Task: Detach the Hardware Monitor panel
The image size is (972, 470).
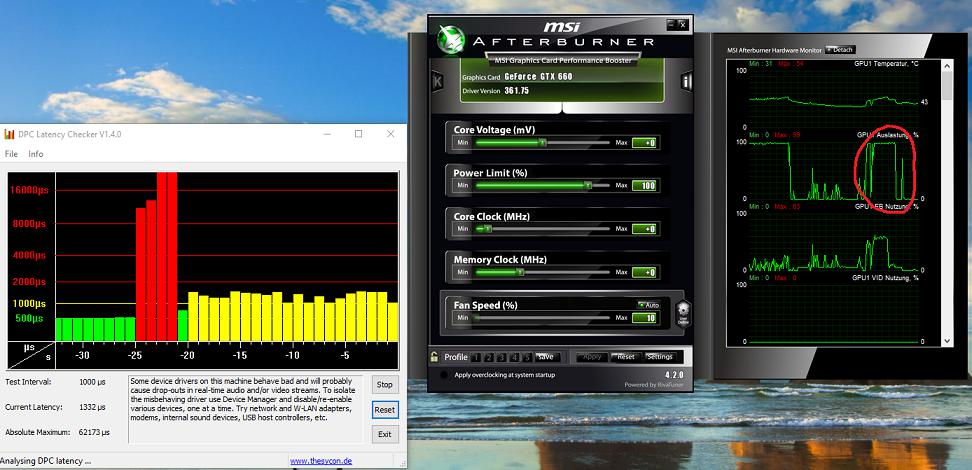Action: click(840, 50)
